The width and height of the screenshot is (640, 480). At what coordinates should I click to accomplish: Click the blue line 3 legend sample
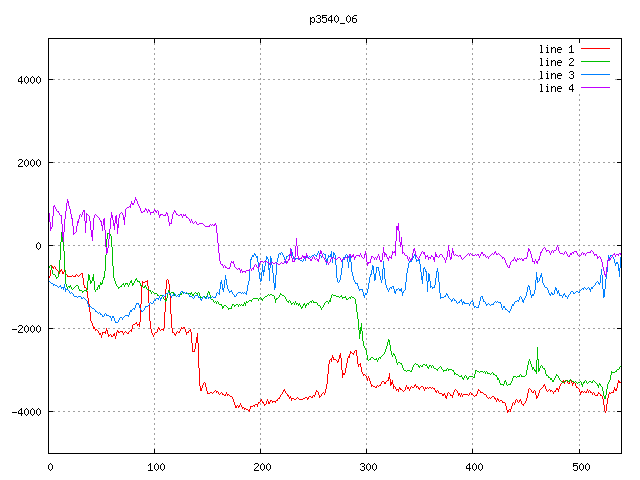pyautogui.click(x=595, y=75)
